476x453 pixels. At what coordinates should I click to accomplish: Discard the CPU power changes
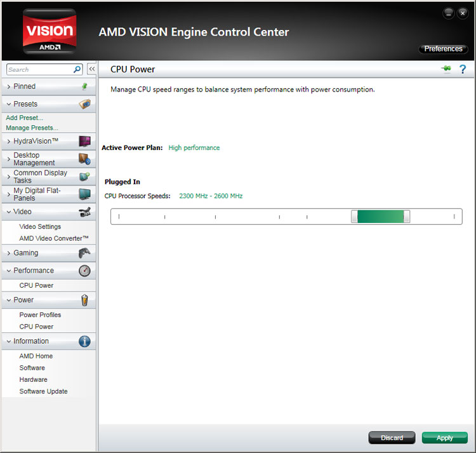(x=392, y=438)
